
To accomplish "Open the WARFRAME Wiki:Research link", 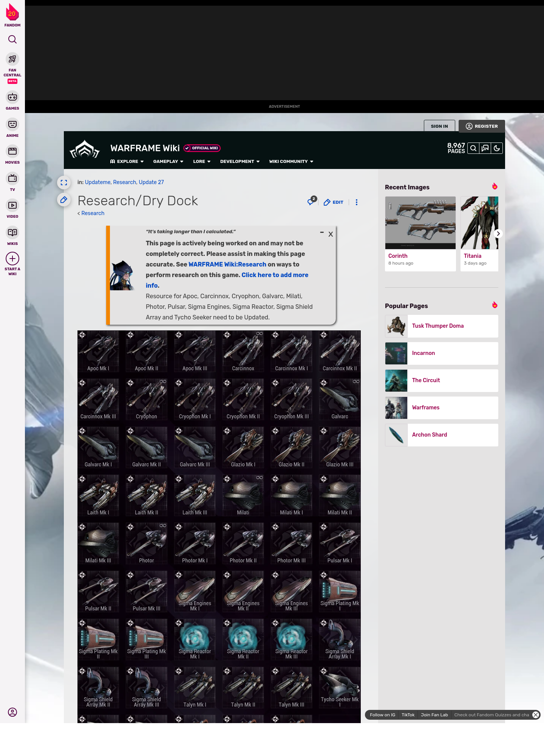I will [x=227, y=265].
